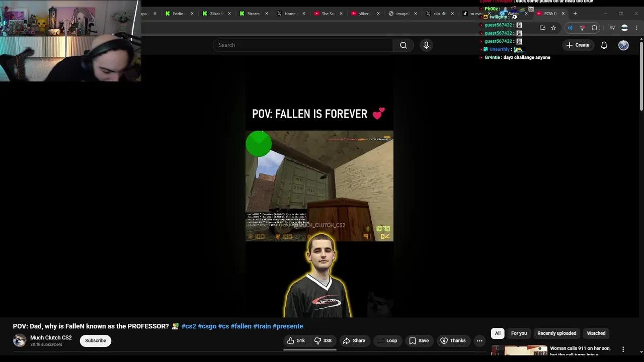644x362 pixels.
Task: Open a new browser tab
Action: click(x=575, y=14)
